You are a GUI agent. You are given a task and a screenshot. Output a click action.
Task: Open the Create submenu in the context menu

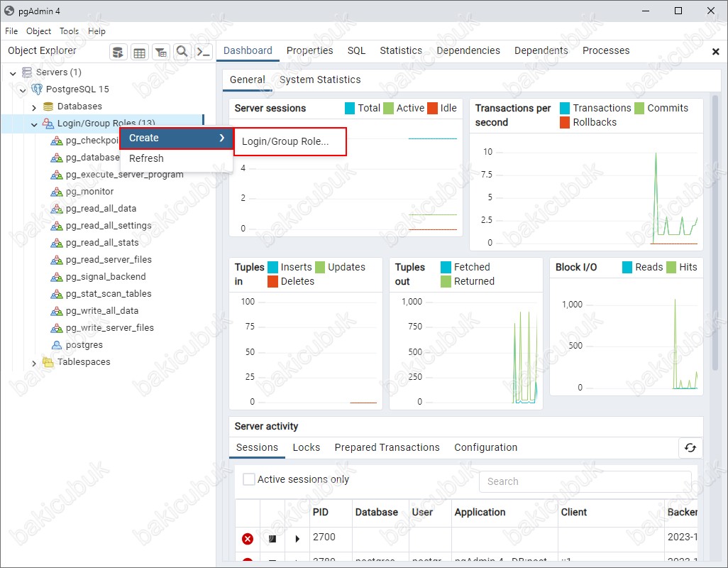click(x=177, y=138)
